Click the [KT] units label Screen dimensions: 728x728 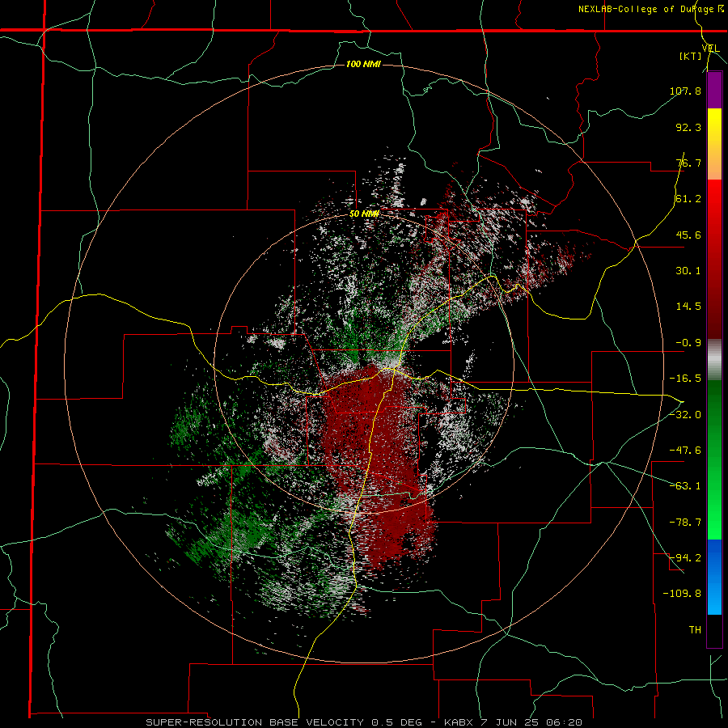point(691,56)
